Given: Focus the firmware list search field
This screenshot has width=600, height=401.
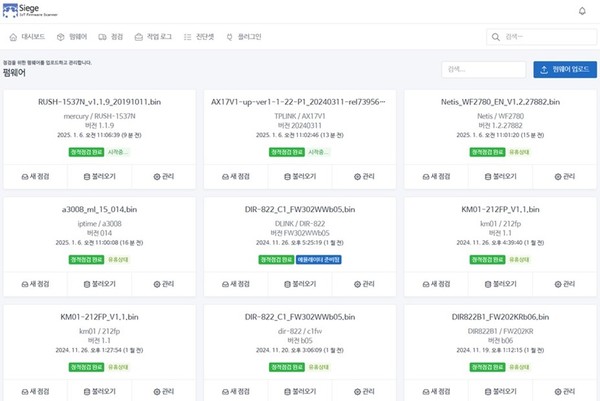Looking at the screenshot, I should [484, 69].
